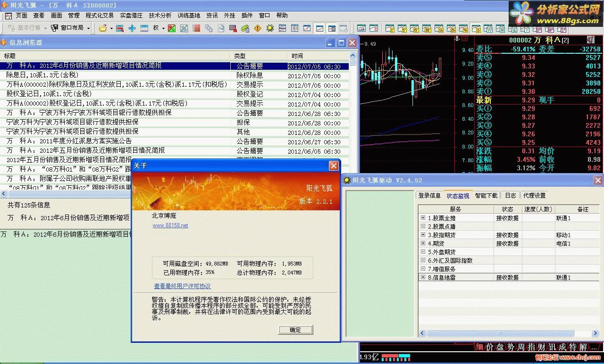
Task: Open the folder icon's dropdown arrow
Action: pos(111,28)
